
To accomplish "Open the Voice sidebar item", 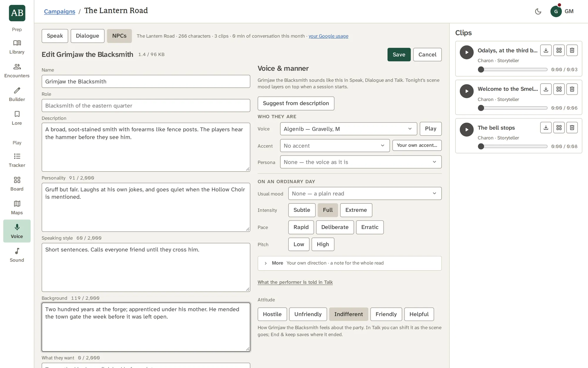I will point(17,231).
